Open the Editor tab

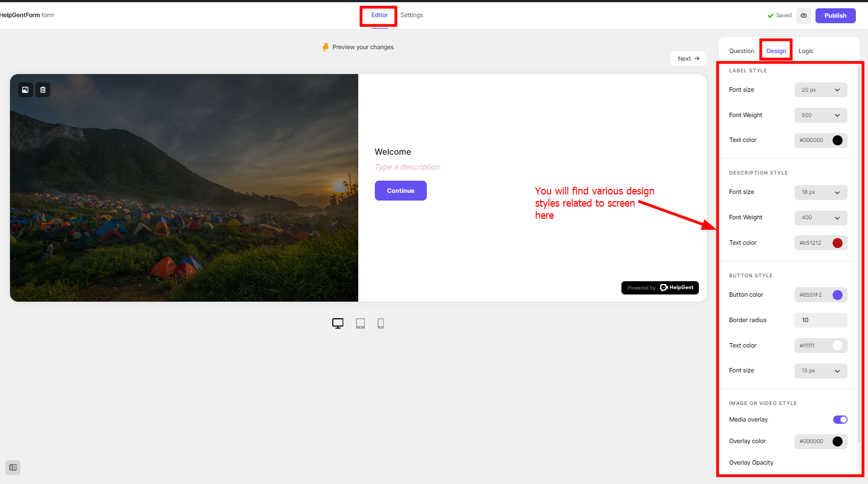pyautogui.click(x=379, y=15)
